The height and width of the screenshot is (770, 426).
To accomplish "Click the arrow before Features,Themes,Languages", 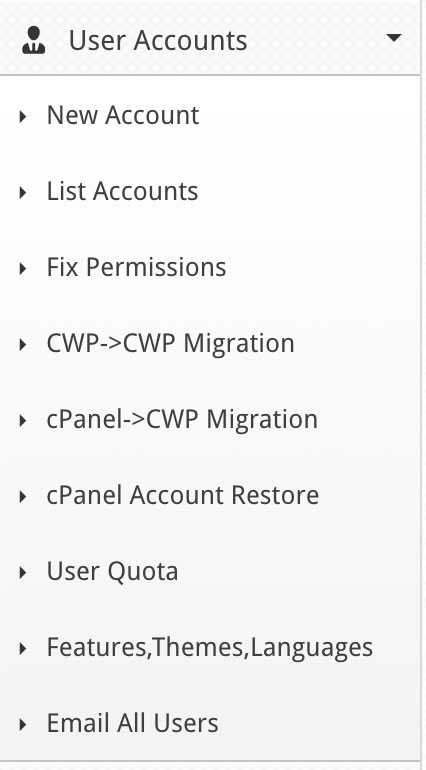I will [x=23, y=649].
